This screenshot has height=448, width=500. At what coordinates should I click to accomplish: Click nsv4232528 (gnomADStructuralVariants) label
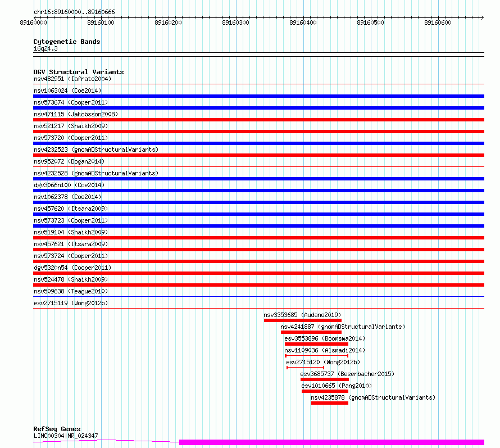point(96,173)
